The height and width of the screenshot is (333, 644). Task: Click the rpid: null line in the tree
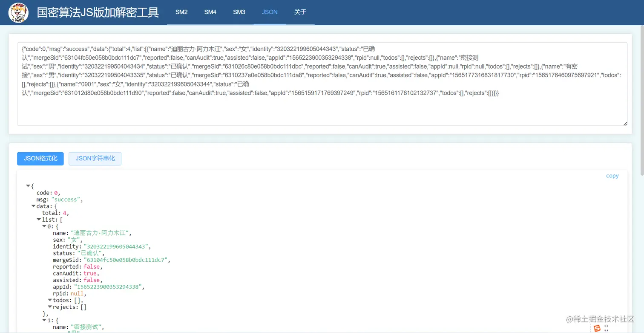pyautogui.click(x=69, y=294)
